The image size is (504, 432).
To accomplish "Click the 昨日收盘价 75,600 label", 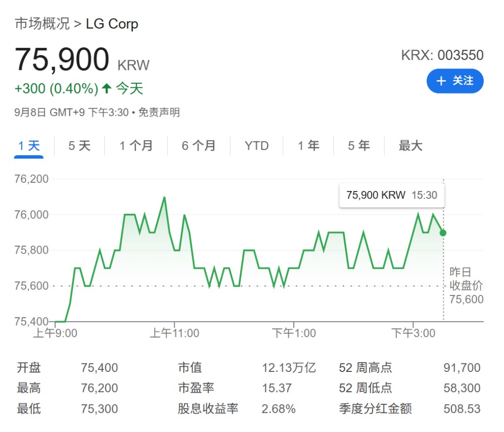I will pyautogui.click(x=466, y=286).
